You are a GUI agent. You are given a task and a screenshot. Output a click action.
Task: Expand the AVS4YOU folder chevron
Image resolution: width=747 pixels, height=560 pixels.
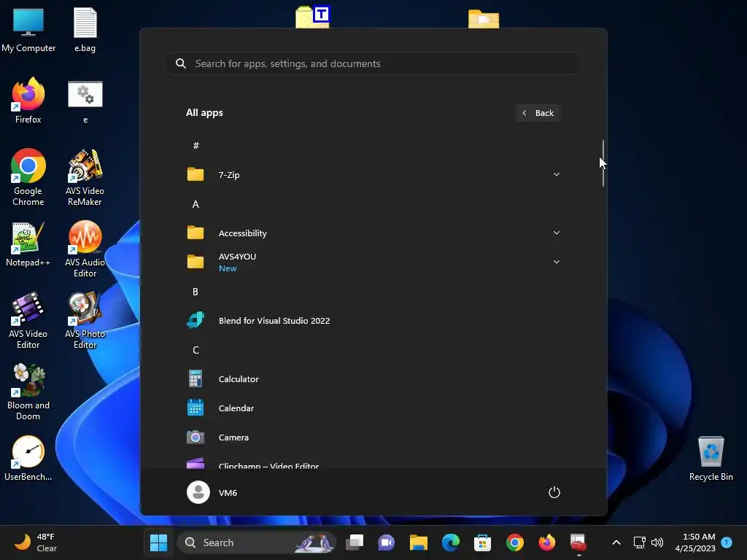[x=556, y=262]
